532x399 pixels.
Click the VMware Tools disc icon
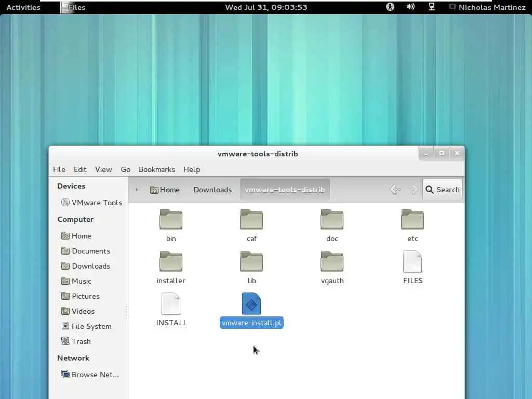[x=65, y=203]
